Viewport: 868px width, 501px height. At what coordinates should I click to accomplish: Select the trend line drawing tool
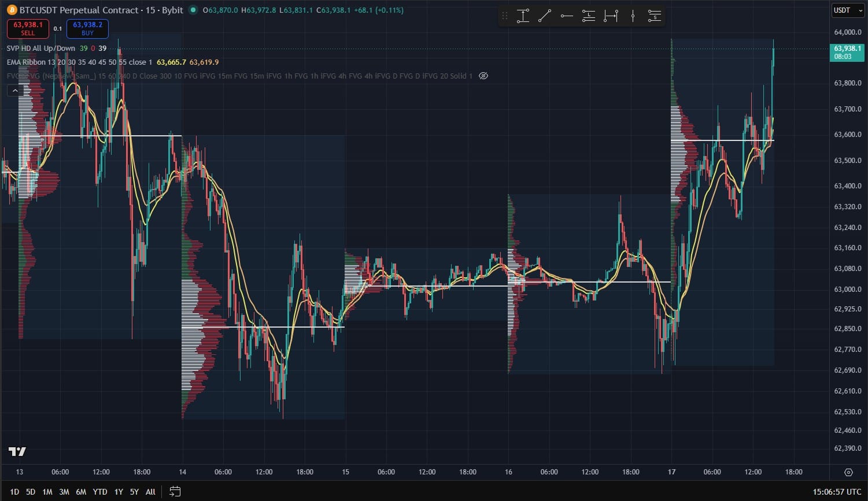pyautogui.click(x=545, y=16)
